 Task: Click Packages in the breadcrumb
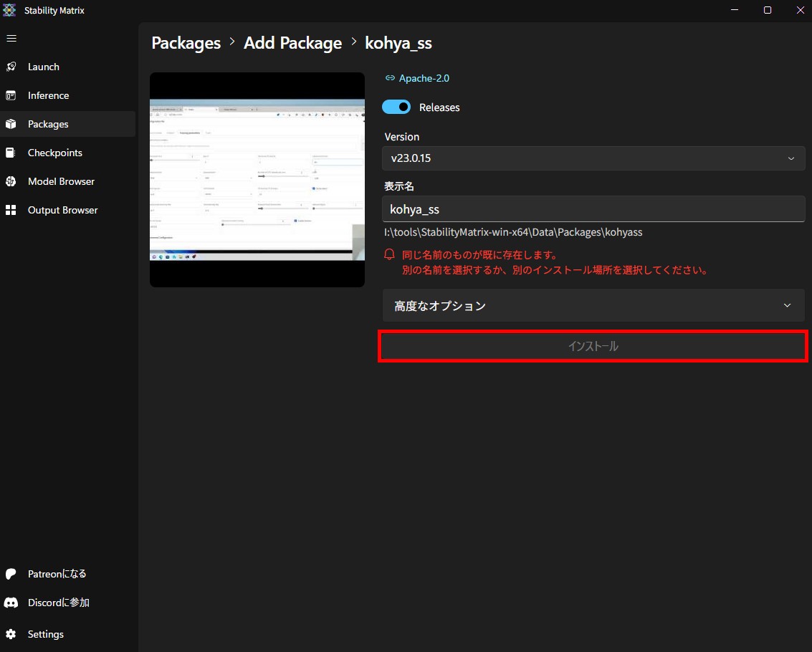click(186, 43)
